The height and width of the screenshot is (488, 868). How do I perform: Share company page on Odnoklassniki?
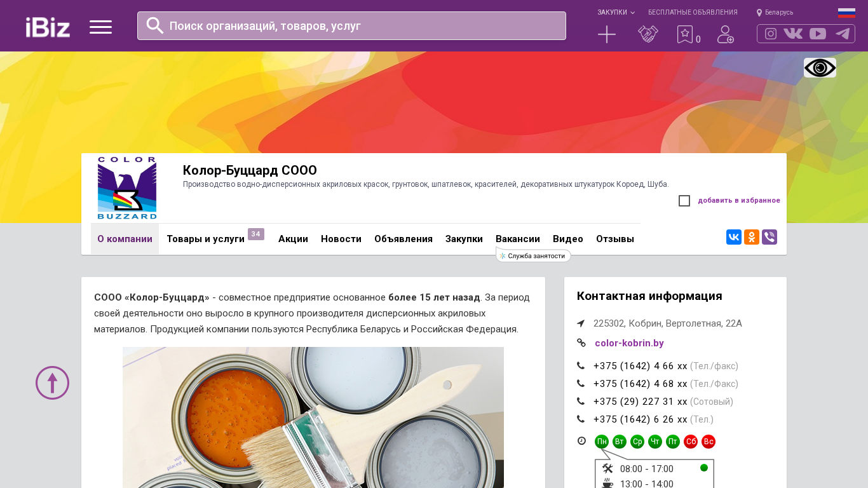pos(752,237)
